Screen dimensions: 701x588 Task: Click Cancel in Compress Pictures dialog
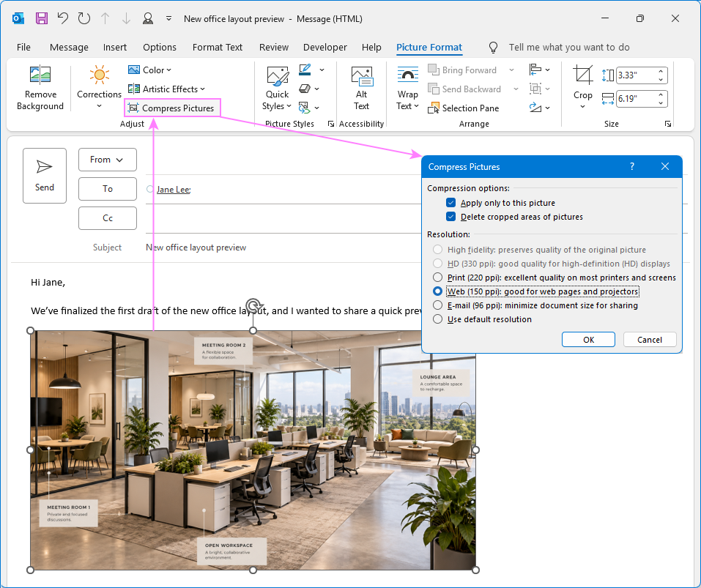[650, 340]
